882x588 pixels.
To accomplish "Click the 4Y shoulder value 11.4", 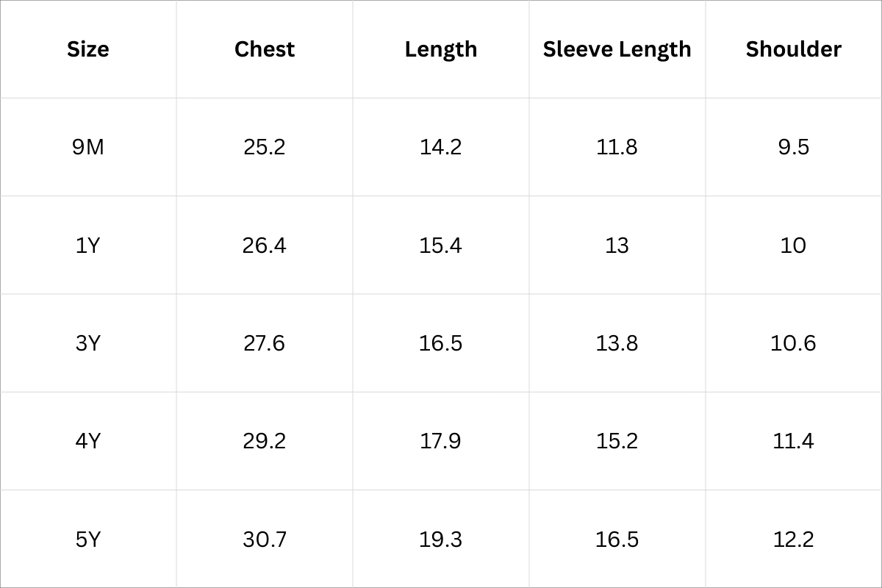I will (x=793, y=441).
